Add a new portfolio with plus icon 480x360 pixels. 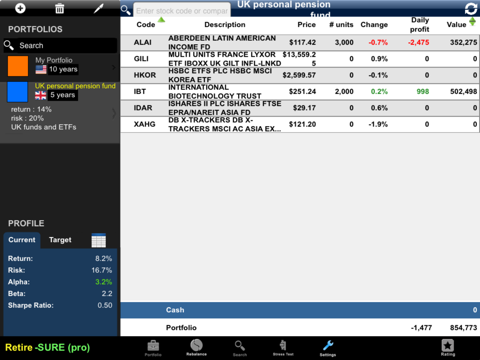coord(20,8)
